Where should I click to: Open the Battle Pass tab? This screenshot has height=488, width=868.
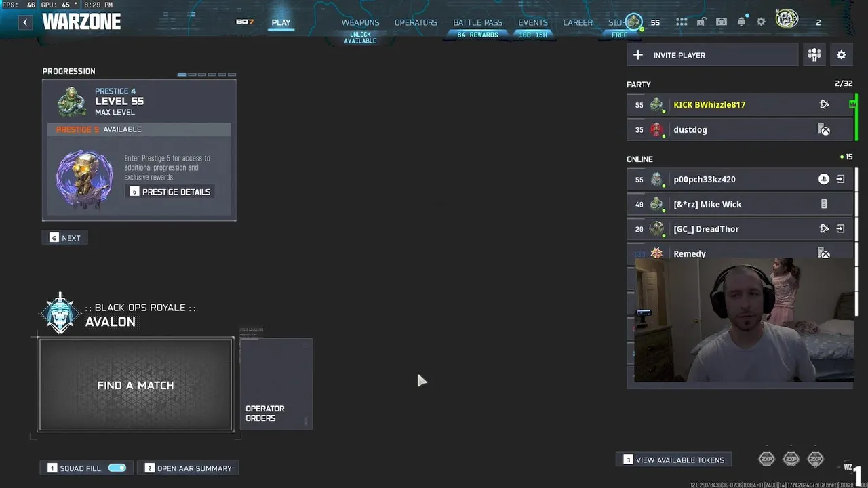pos(477,22)
